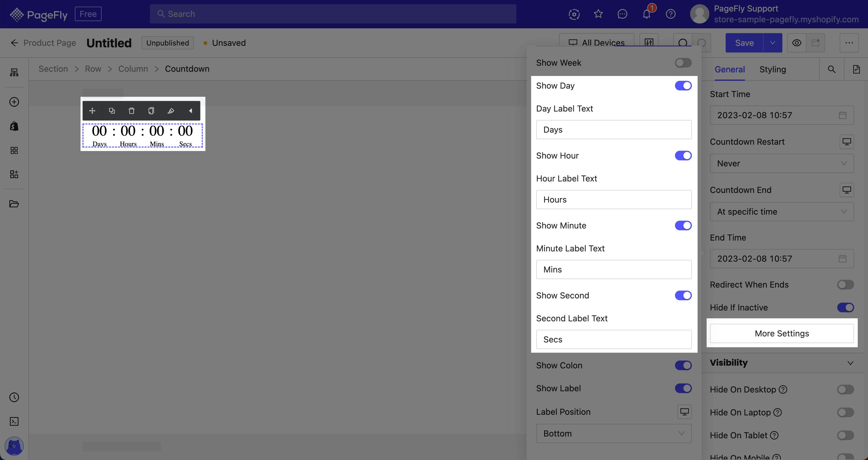Click the move handle on Countdown toolbar
This screenshot has width=868, height=460.
[92, 111]
